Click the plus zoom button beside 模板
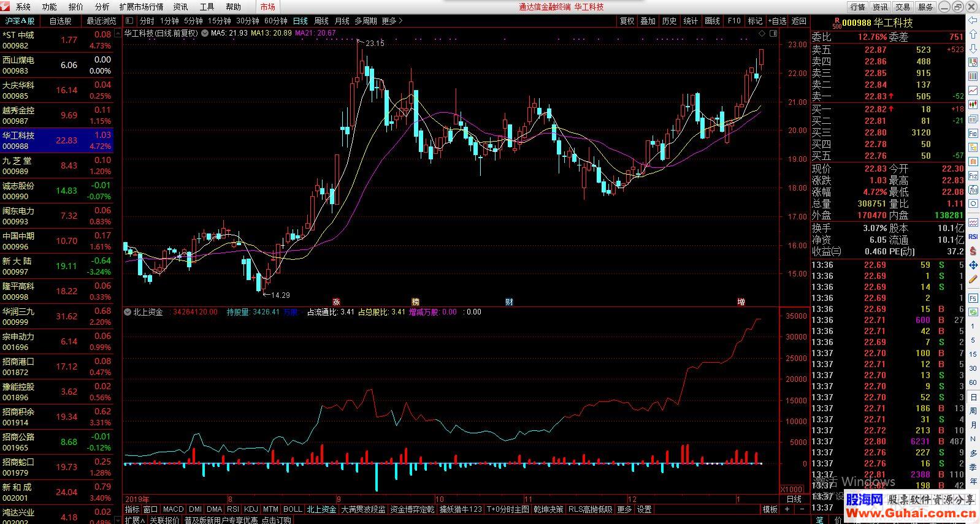This screenshot has width=980, height=524. tap(787, 509)
